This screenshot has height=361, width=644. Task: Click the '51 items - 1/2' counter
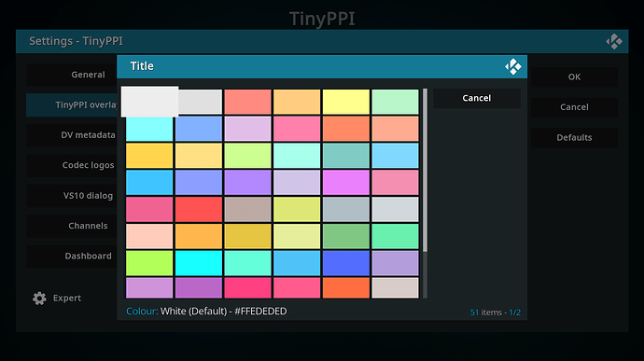pos(496,312)
